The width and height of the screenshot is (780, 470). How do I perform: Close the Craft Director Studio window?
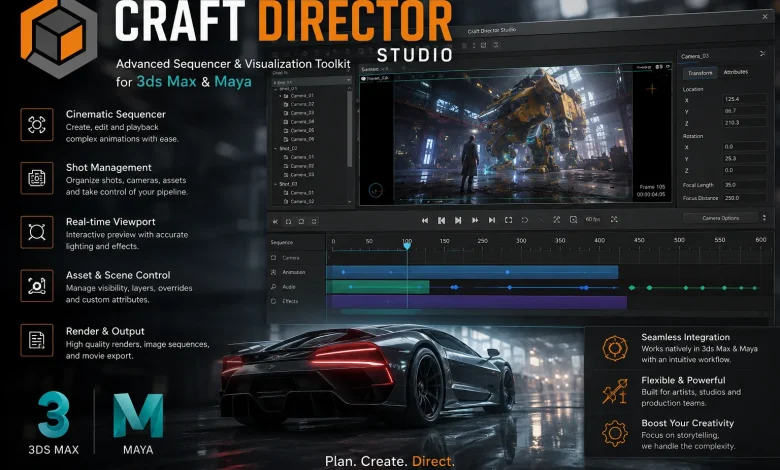click(x=765, y=16)
